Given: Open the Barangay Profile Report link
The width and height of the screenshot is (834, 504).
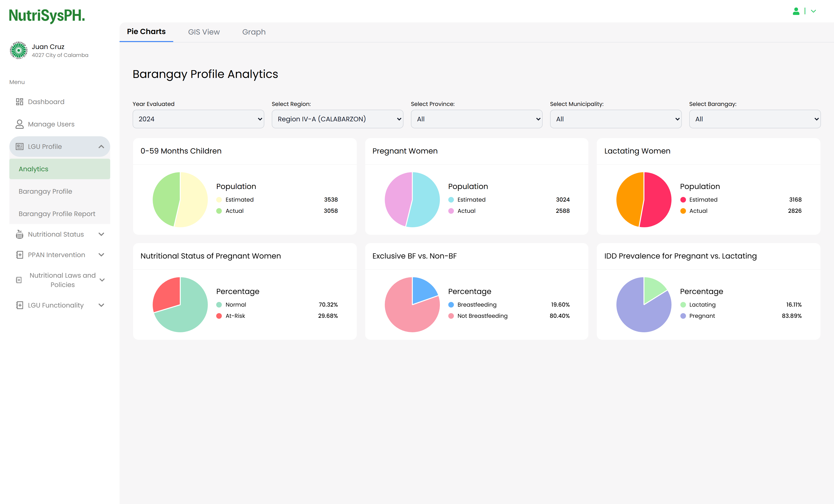Looking at the screenshot, I should coord(57,214).
